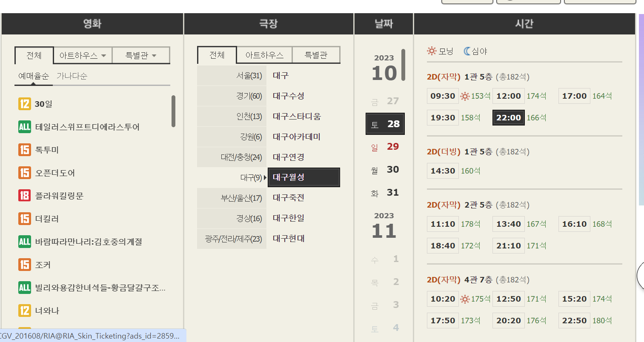Pick Monday the 30th date

pyautogui.click(x=385, y=170)
